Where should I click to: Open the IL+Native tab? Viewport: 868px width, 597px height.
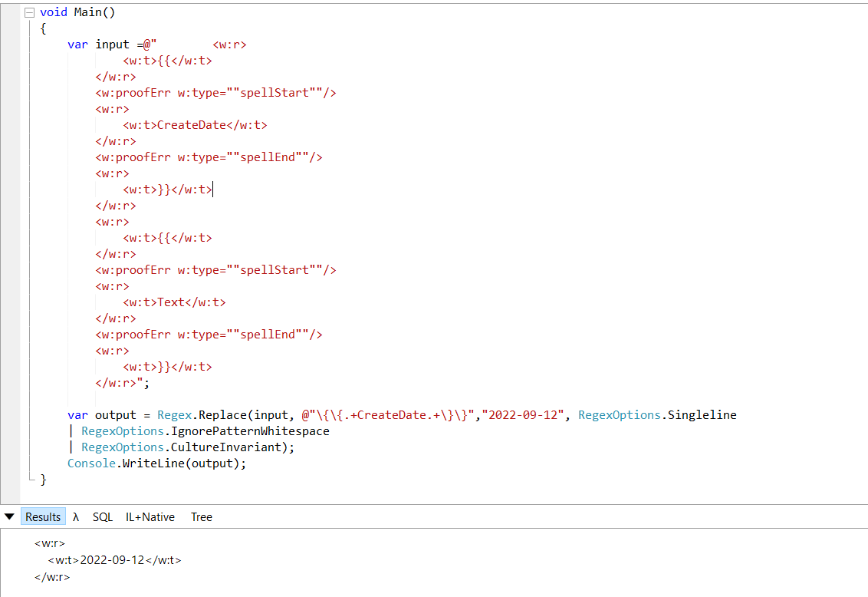pyautogui.click(x=150, y=516)
